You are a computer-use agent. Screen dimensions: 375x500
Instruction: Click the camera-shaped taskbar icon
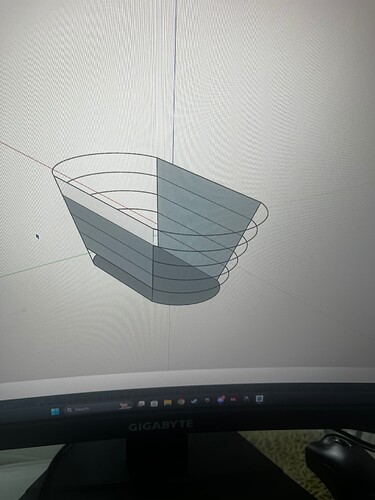(154, 404)
